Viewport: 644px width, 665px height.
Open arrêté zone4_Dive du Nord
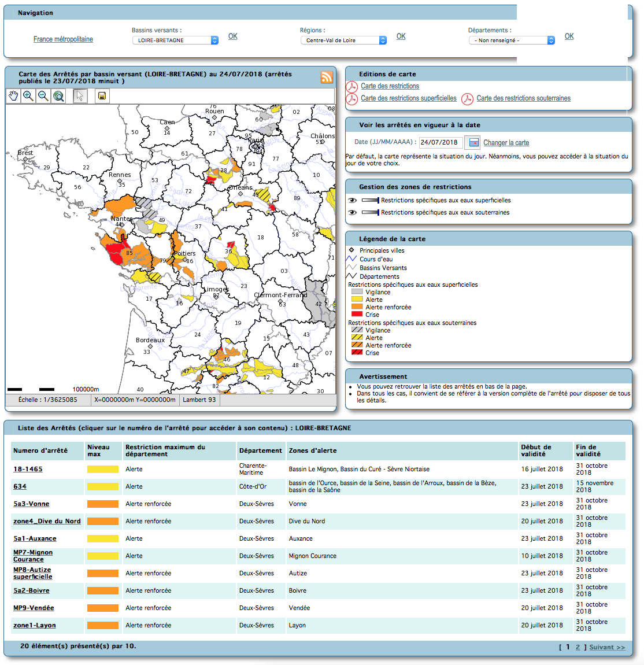[x=47, y=521]
